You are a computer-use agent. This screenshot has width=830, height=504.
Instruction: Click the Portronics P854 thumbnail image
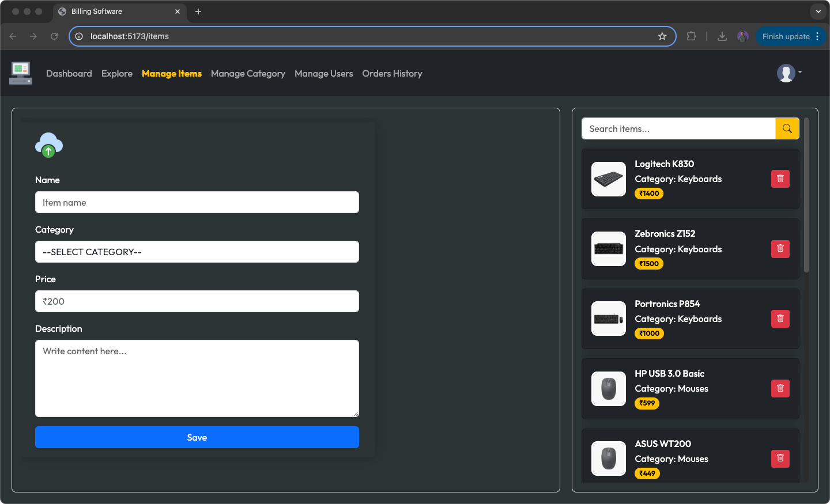pos(609,319)
